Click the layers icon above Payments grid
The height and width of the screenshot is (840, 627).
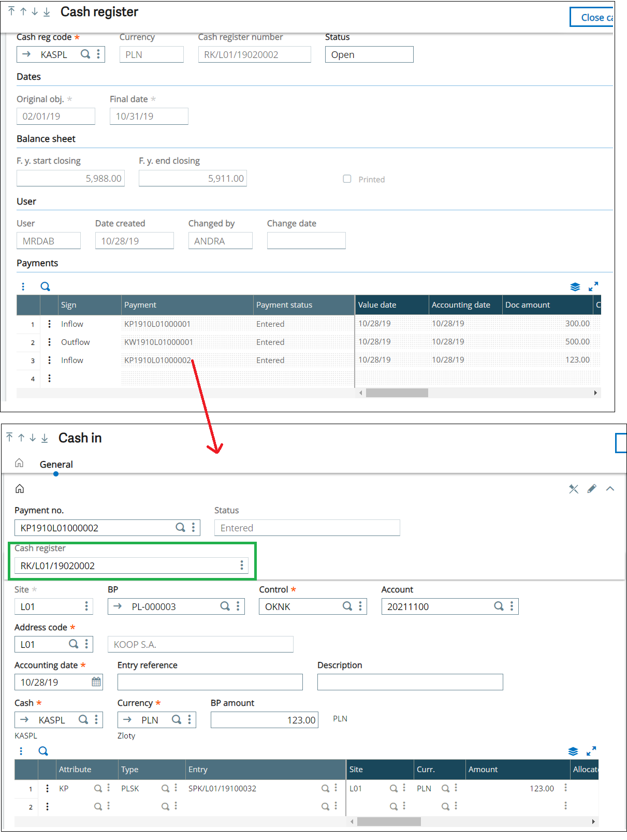coord(575,286)
